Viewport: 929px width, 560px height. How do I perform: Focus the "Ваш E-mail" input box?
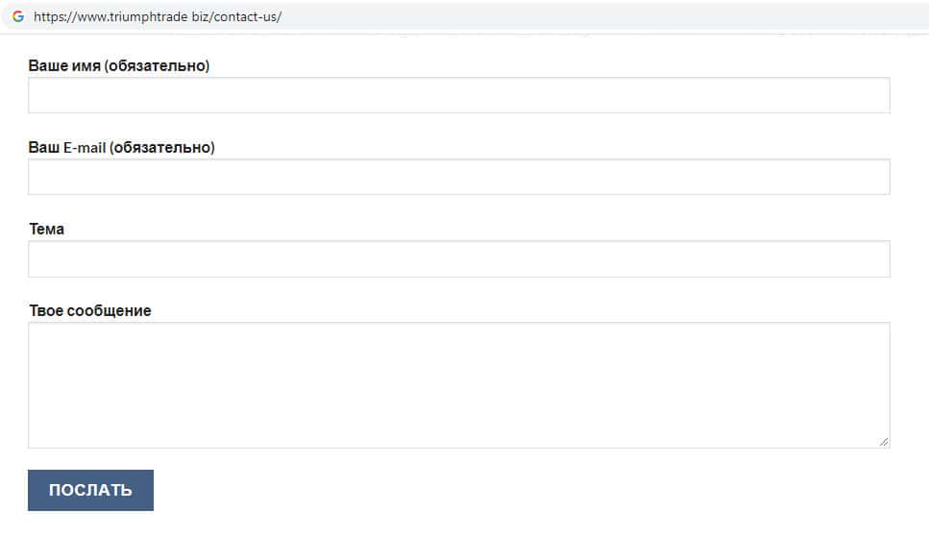[458, 177]
